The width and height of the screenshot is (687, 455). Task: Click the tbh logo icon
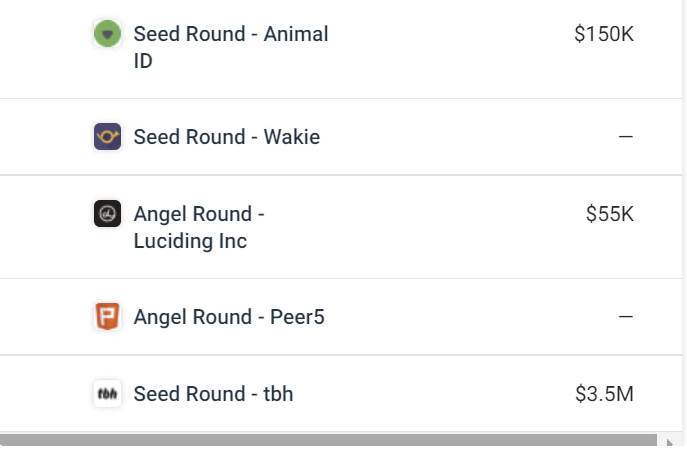107,394
